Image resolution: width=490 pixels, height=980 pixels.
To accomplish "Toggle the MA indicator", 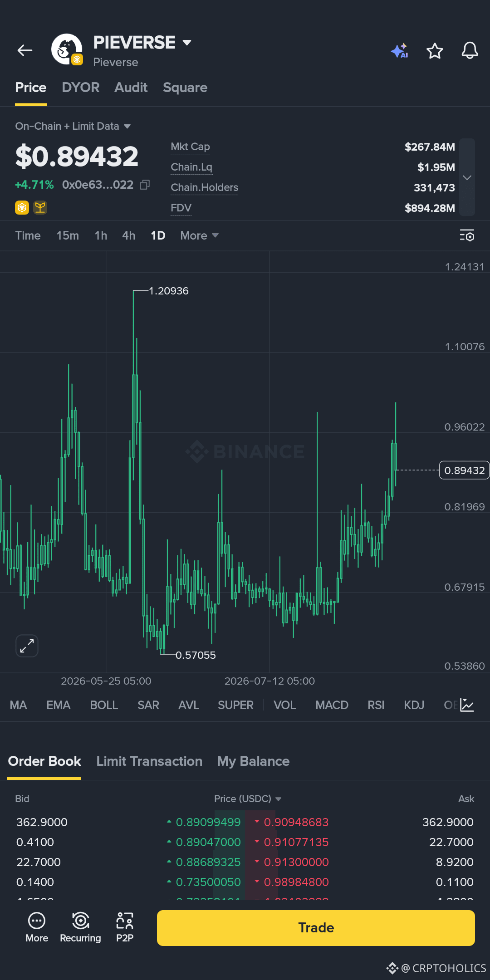I will (x=19, y=705).
